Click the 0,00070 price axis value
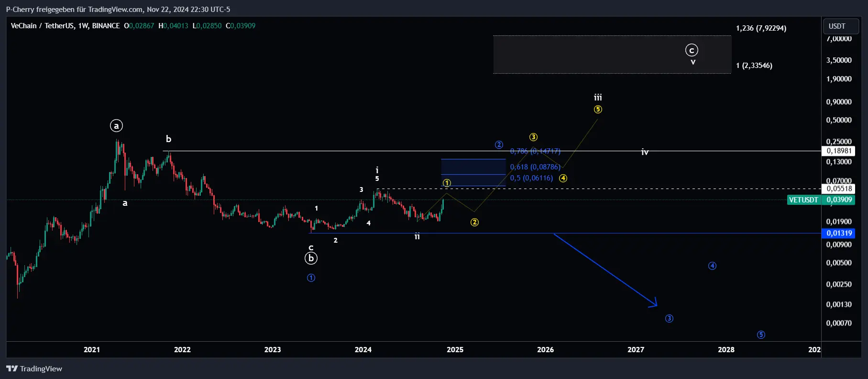868x379 pixels. tap(839, 323)
